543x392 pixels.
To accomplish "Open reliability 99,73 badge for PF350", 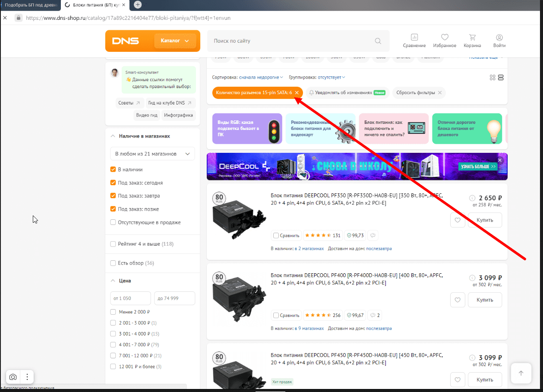I will coord(355,235).
